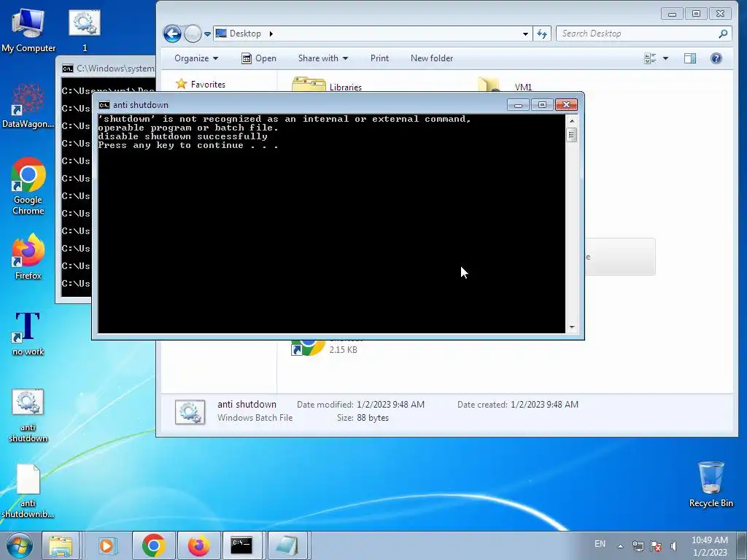The image size is (747, 560).
Task: Click the console scrollbar thumb
Action: 572,135
